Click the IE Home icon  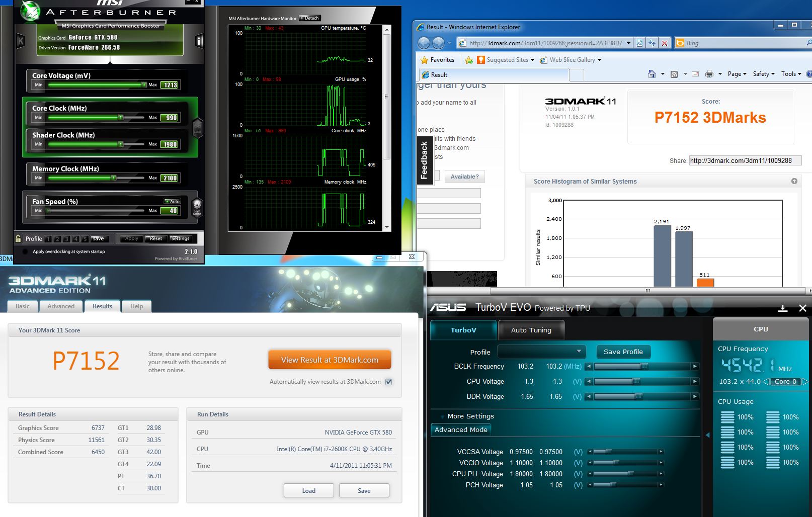(x=652, y=74)
